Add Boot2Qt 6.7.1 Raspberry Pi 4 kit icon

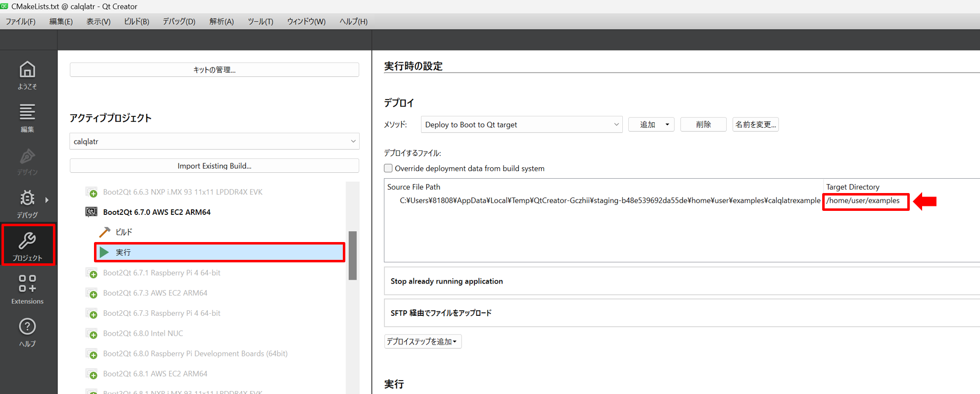pos(92,273)
